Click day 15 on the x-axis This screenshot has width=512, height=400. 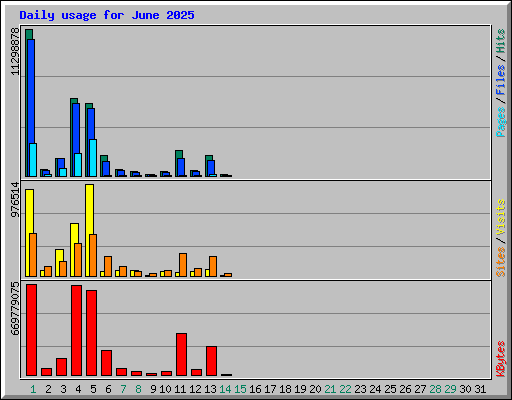(240, 389)
